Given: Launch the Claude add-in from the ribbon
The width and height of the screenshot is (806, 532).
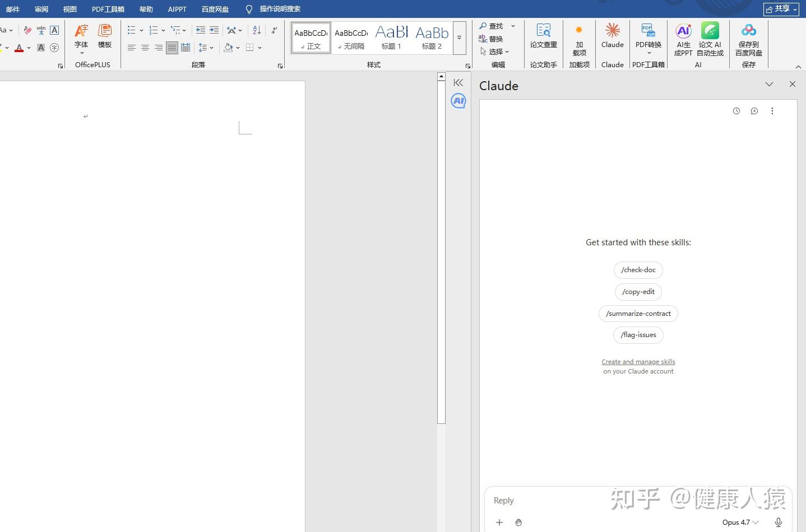Looking at the screenshot, I should point(613,36).
